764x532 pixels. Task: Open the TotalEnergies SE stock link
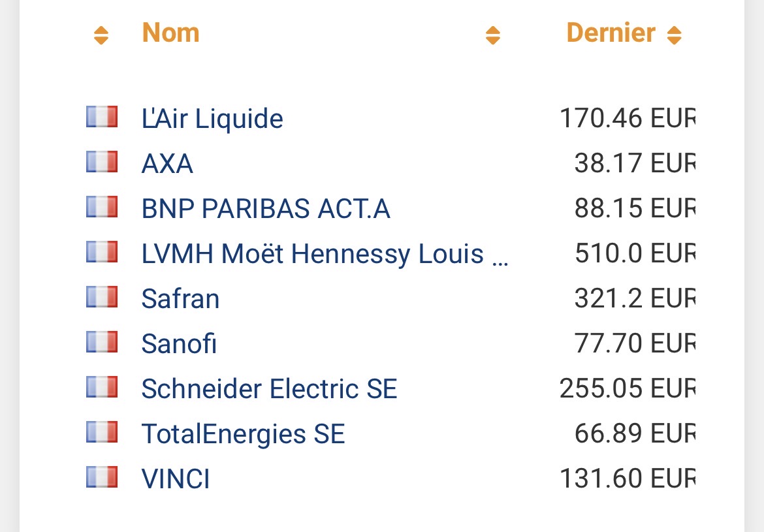243,434
